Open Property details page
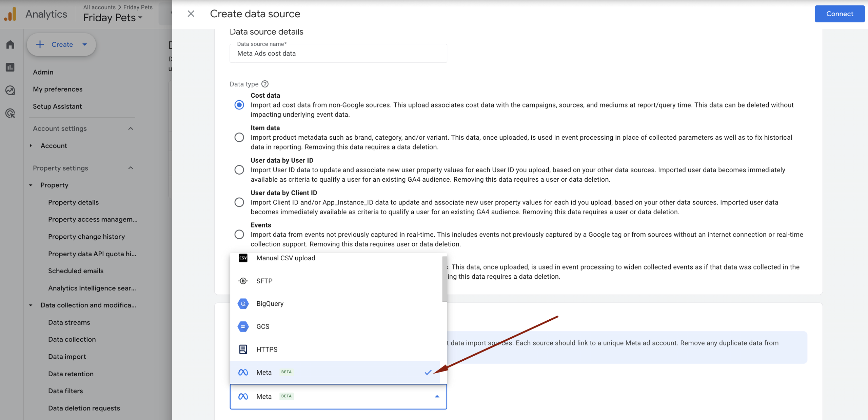This screenshot has height=420, width=868. [73, 202]
